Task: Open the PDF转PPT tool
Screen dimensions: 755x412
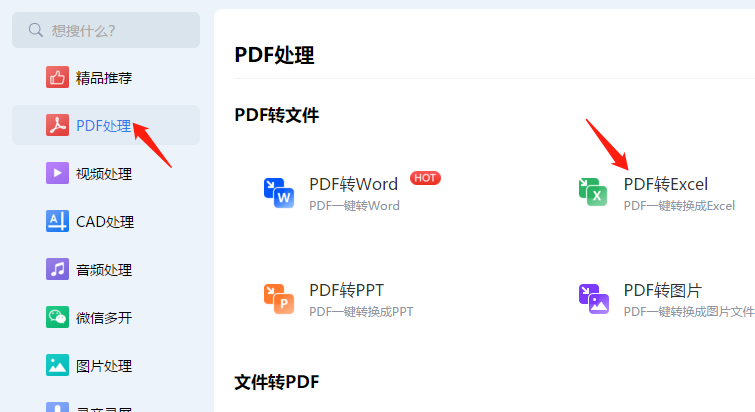Action: [x=346, y=290]
